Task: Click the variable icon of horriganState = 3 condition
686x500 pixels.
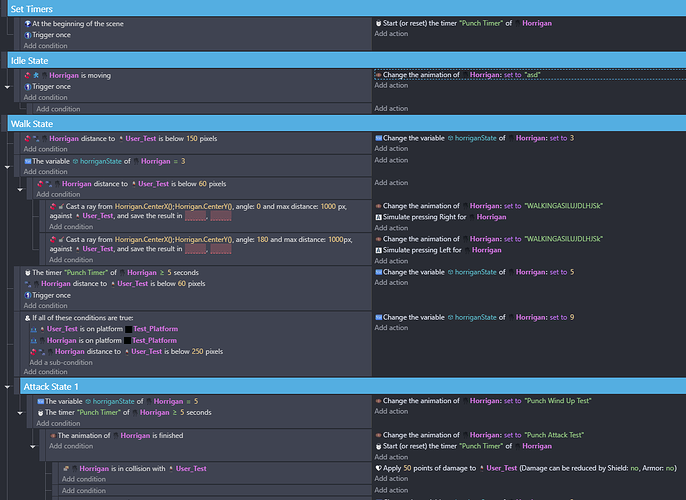Action: click(x=28, y=161)
